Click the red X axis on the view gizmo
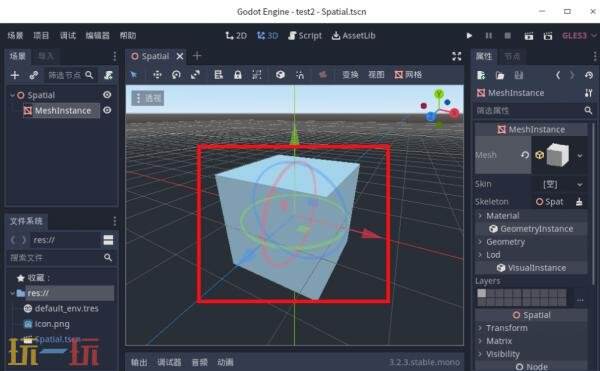Image resolution: width=600 pixels, height=371 pixels. [454, 113]
